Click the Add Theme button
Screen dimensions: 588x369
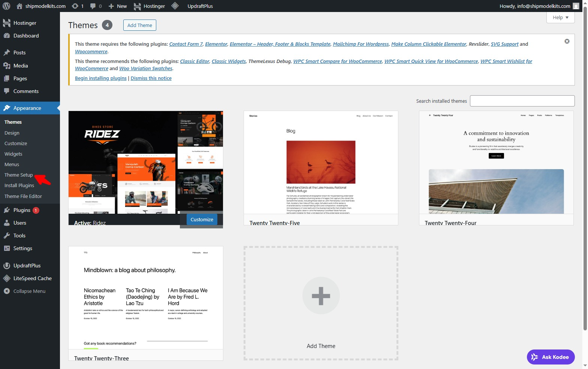(139, 25)
